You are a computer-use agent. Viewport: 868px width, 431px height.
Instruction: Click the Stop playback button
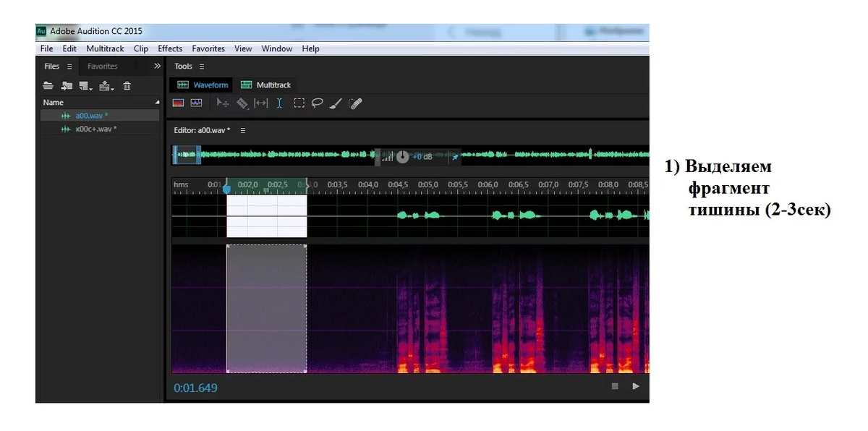coord(615,386)
